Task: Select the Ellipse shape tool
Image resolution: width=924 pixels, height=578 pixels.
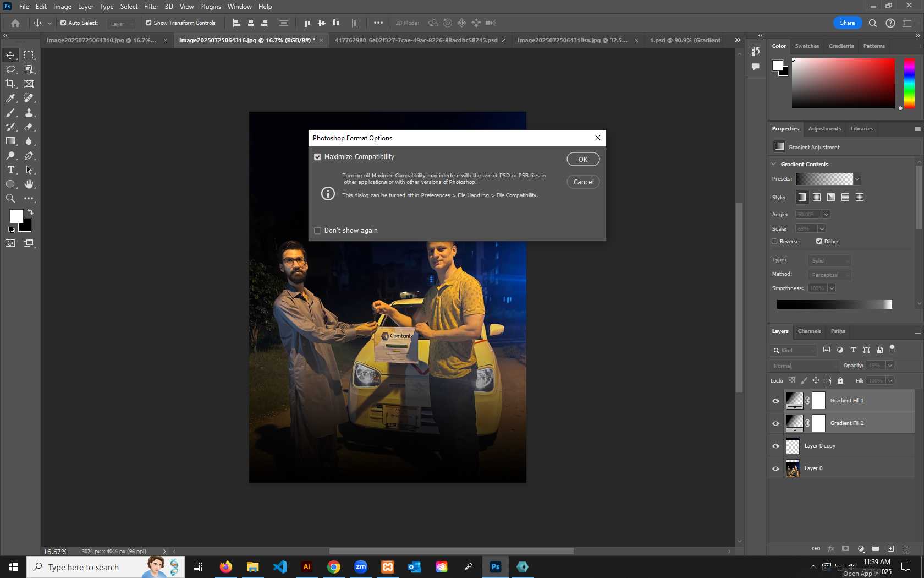Action: point(10,184)
